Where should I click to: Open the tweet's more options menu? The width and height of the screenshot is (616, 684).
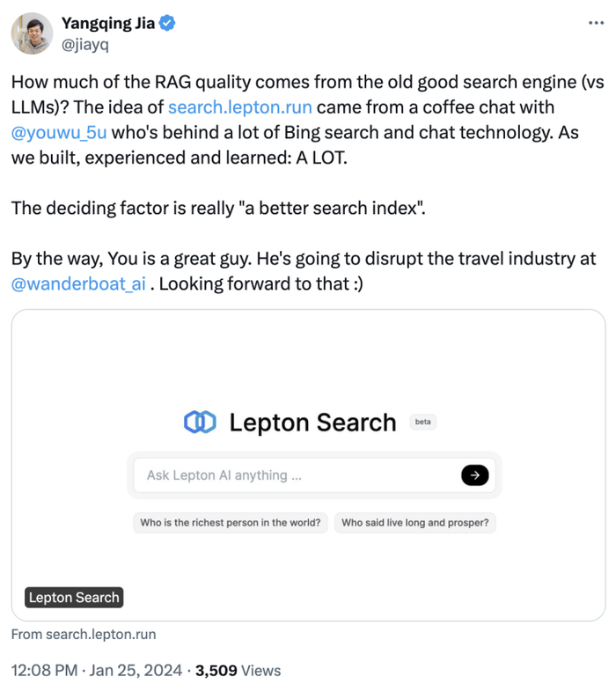pos(596,23)
